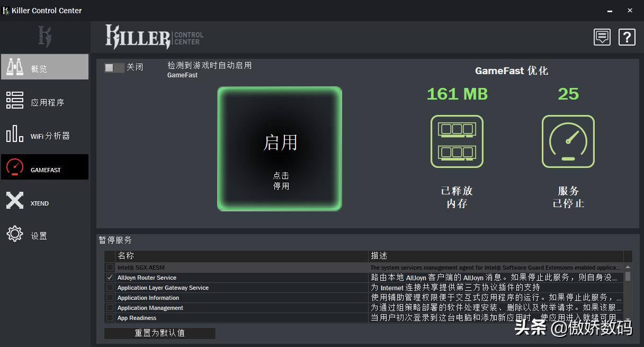This screenshot has width=644, height=347.
Task: Click the small Killer emblem above the sidebar
Action: (44, 37)
